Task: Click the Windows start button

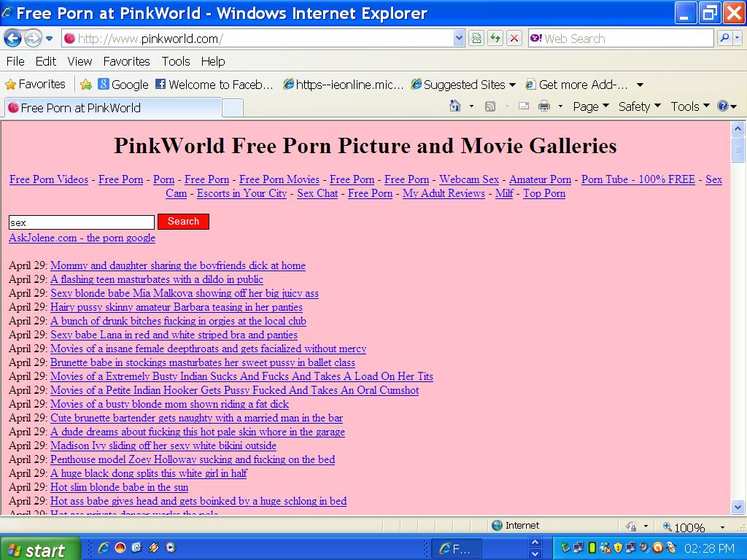Action: coord(40,549)
